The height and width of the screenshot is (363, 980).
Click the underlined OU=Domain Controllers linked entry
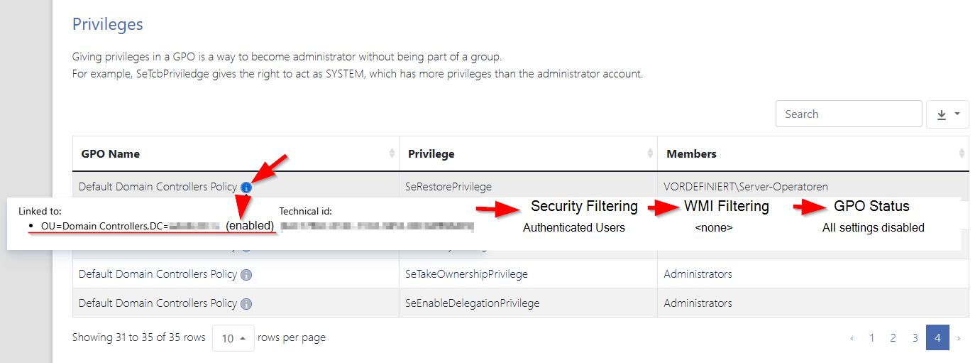(129, 226)
